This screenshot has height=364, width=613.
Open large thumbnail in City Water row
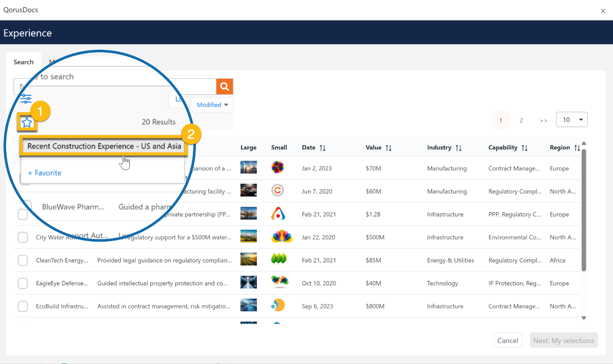(x=249, y=236)
